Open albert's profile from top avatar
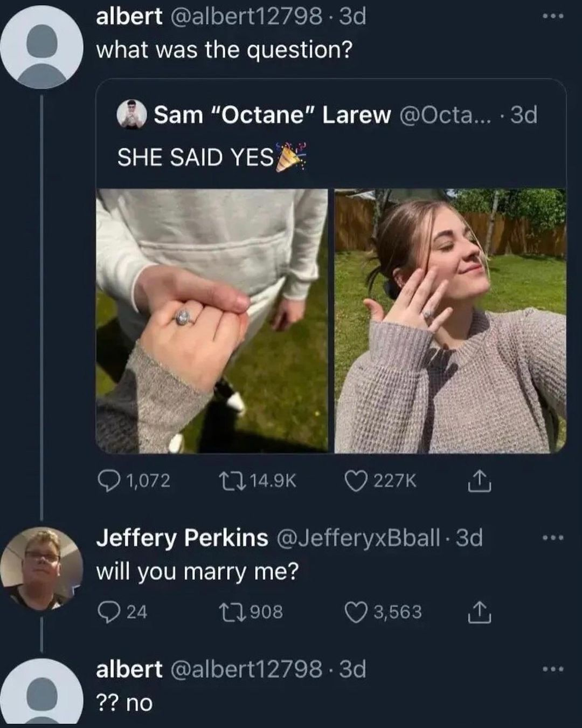The width and height of the screenshot is (582, 728). [x=41, y=47]
